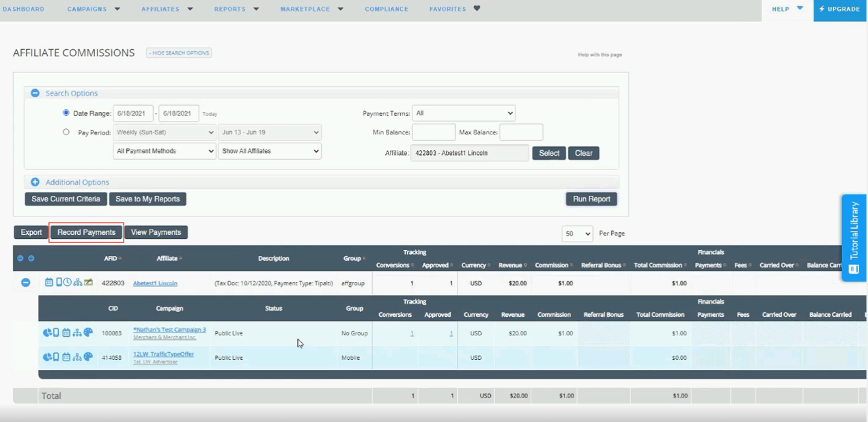Choose the Pay Period radio button
Screen dimensions: 868x422
tap(66, 132)
